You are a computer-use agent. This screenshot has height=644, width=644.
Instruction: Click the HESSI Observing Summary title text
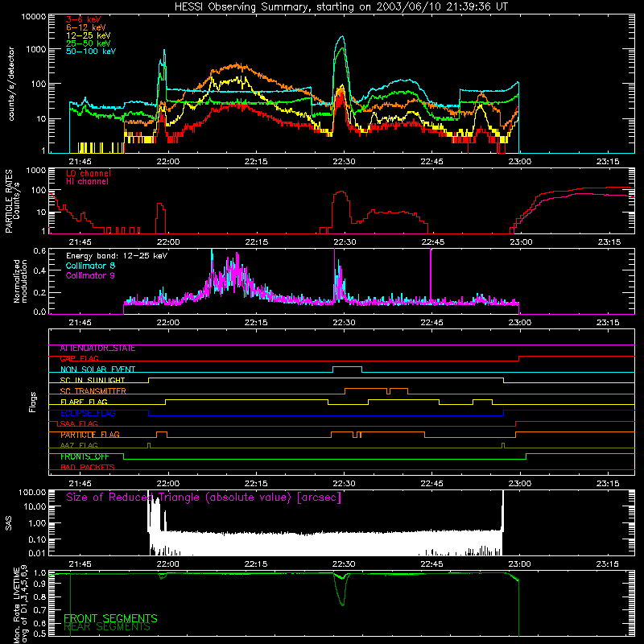(341, 7)
